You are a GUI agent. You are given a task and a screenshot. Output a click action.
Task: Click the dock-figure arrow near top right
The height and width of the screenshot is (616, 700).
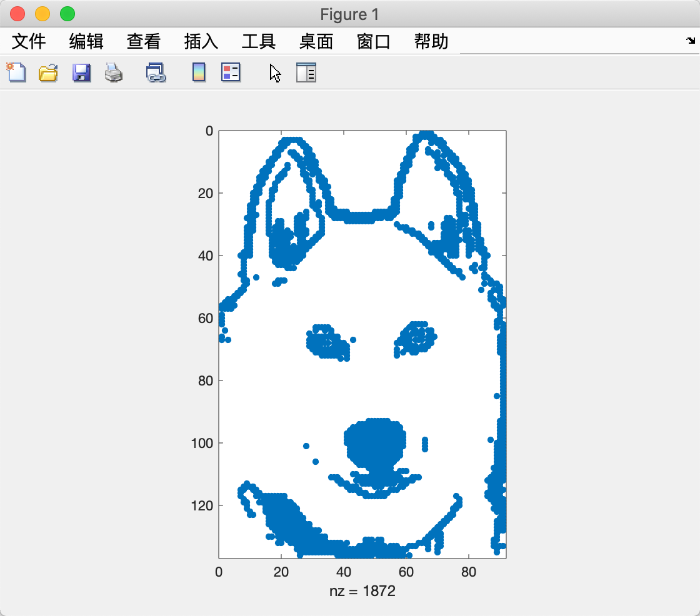click(x=692, y=41)
